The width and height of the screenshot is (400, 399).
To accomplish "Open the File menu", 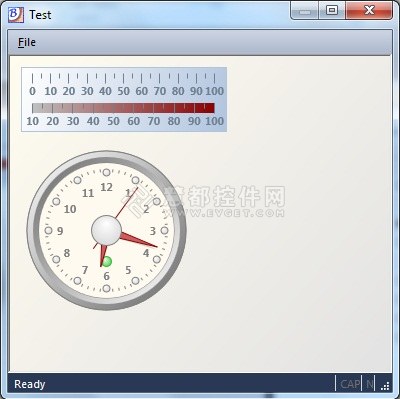I will pyautogui.click(x=27, y=42).
